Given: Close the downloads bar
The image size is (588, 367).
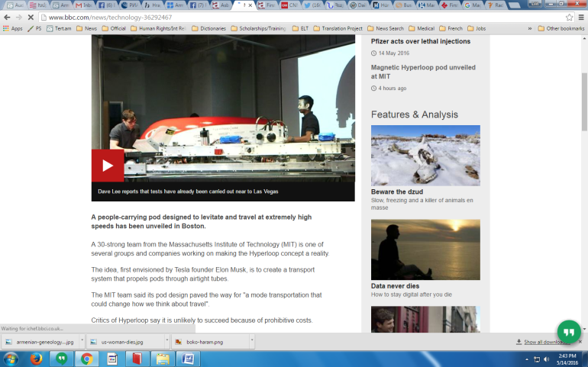Looking at the screenshot, I should point(580,342).
